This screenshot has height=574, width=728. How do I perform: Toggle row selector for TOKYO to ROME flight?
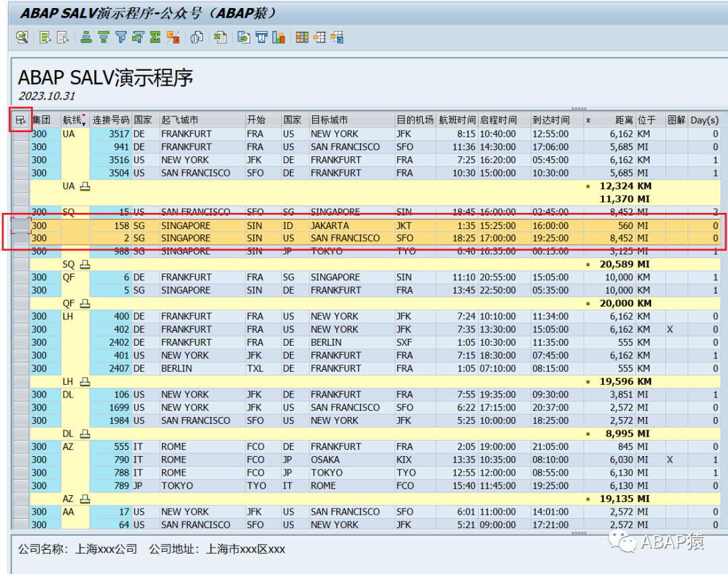click(x=21, y=486)
